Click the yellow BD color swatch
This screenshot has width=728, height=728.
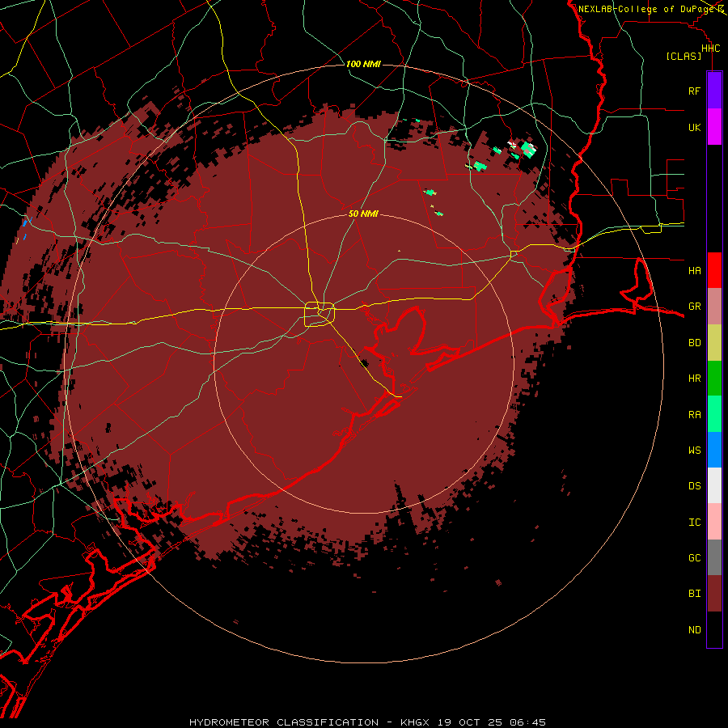click(x=714, y=342)
